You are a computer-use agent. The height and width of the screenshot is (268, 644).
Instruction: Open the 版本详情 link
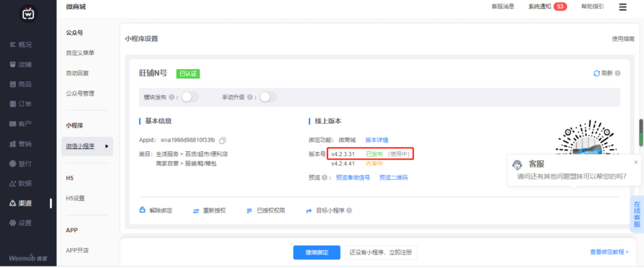click(x=377, y=140)
